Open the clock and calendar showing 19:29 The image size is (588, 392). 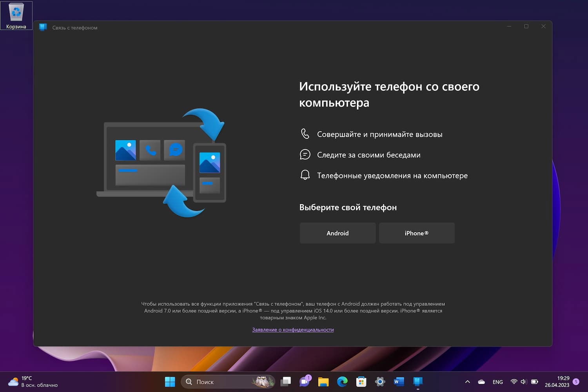557,382
